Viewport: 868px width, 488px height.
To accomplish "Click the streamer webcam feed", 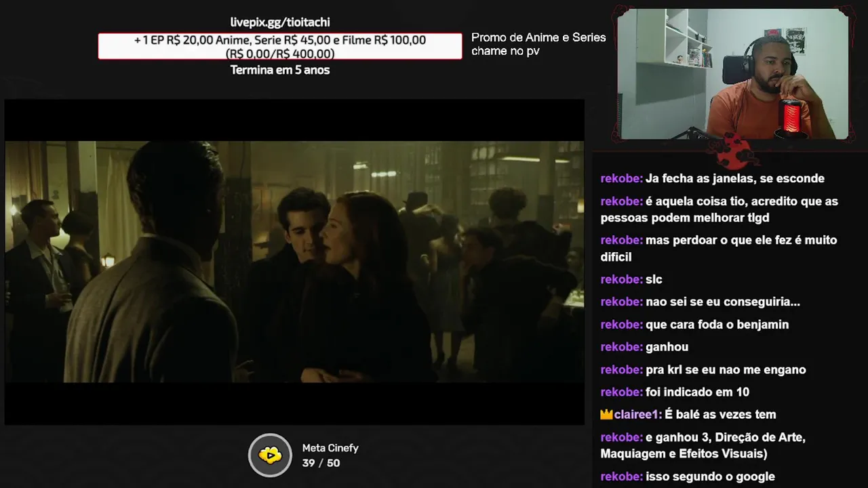I will [x=733, y=74].
